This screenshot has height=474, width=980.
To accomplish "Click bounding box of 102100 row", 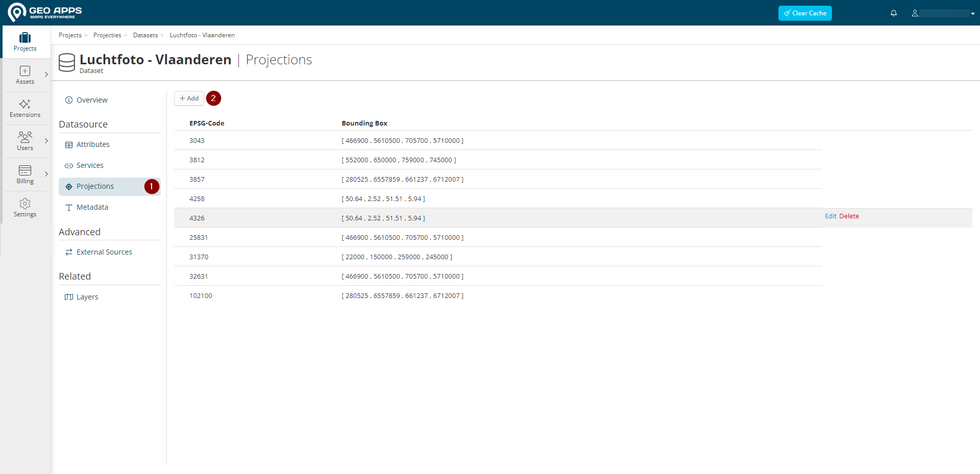I will (402, 296).
